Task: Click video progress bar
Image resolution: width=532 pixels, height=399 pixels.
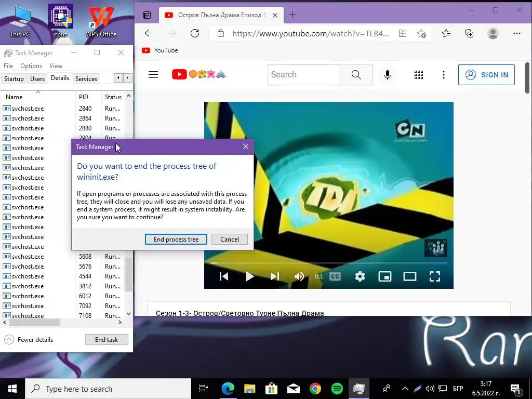Action: point(328,263)
